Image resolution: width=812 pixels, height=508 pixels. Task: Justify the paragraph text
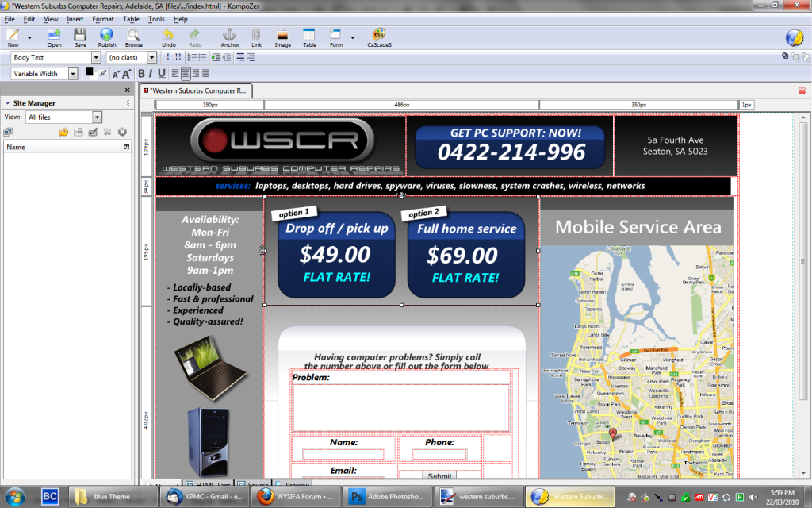tap(206, 74)
